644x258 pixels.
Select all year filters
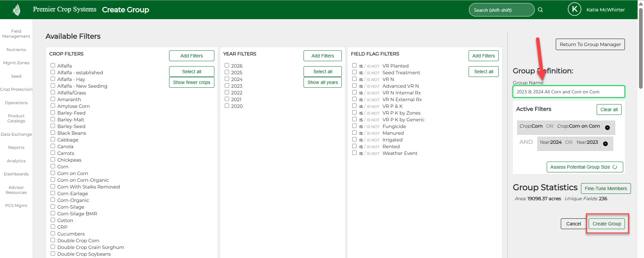pyautogui.click(x=323, y=72)
